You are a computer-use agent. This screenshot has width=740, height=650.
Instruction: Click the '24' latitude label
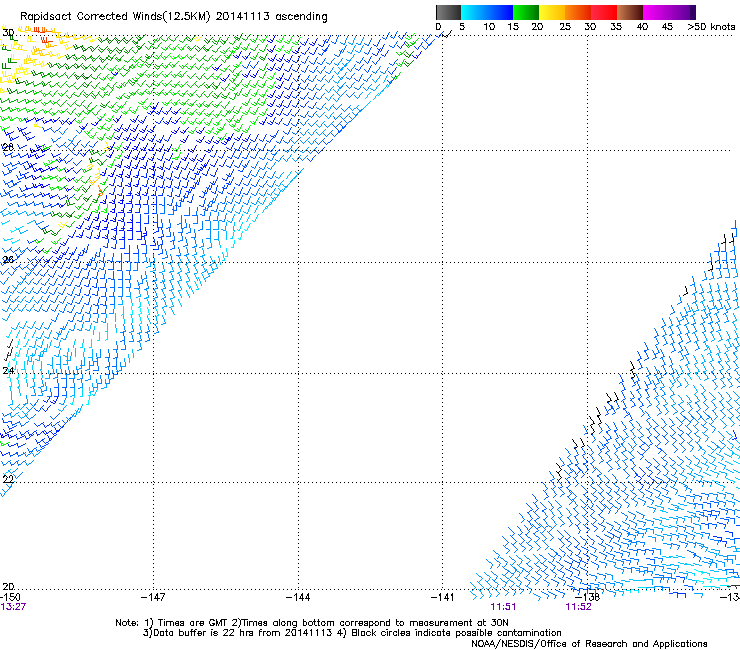tap(8, 371)
